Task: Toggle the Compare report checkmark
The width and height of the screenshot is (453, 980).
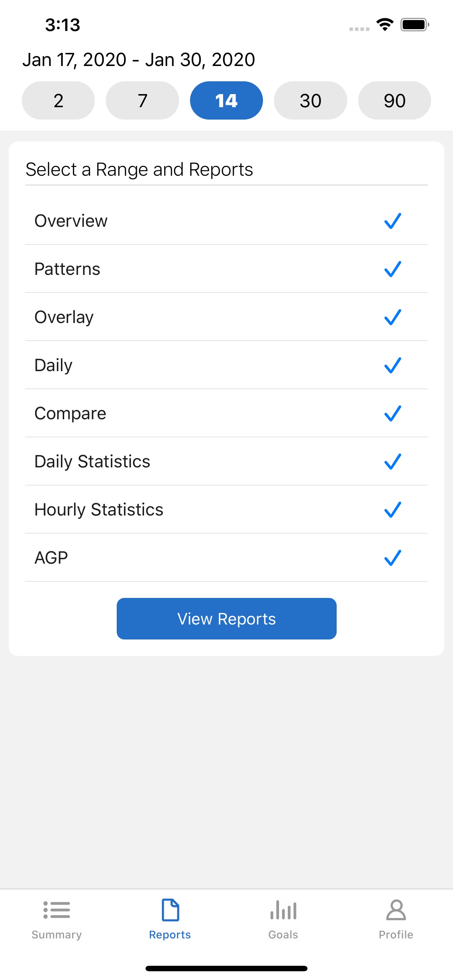Action: [x=392, y=413]
